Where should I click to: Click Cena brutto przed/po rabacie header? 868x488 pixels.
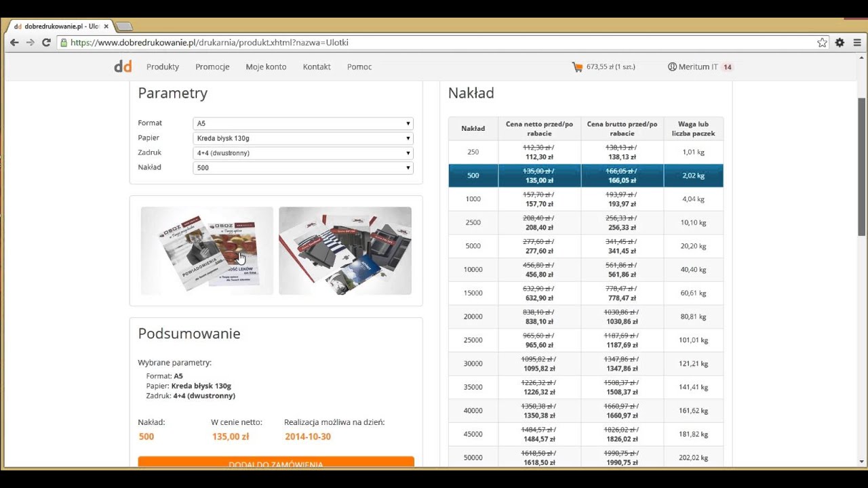click(622, 129)
